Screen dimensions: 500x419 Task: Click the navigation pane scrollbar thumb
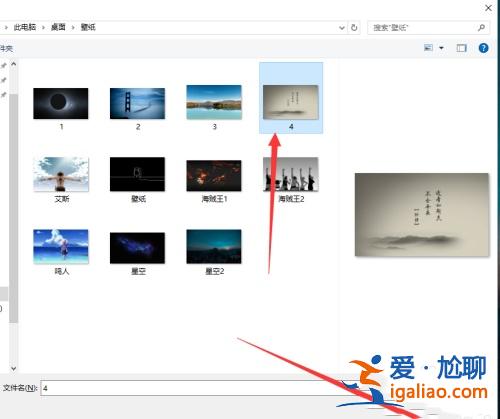13,208
